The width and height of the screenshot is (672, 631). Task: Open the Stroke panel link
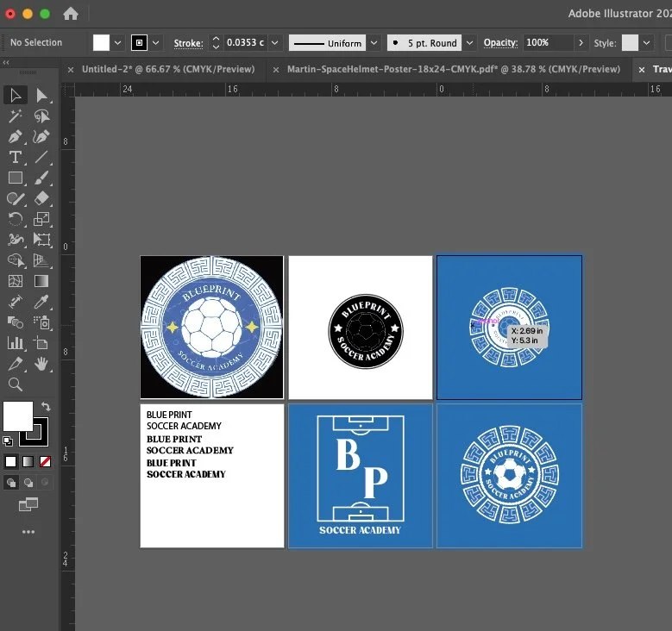(x=188, y=43)
